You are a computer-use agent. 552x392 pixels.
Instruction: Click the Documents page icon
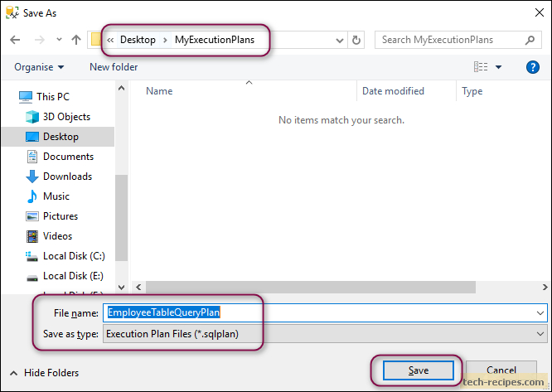(x=32, y=157)
